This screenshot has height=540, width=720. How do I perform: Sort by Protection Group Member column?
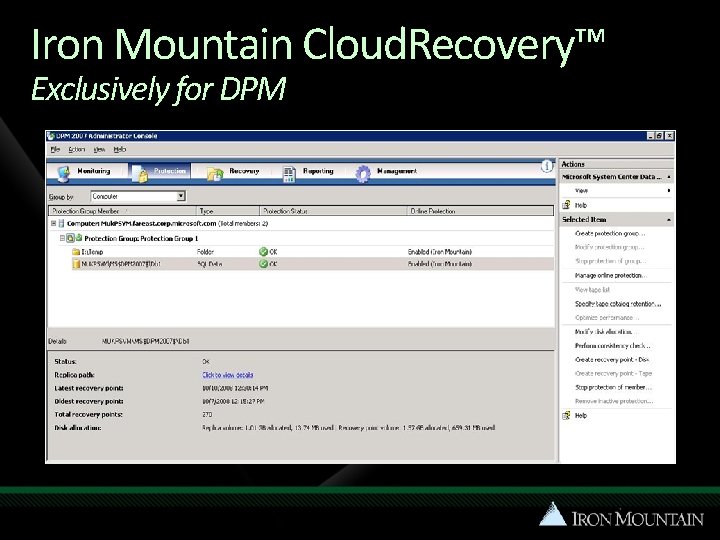pyautogui.click(x=123, y=211)
